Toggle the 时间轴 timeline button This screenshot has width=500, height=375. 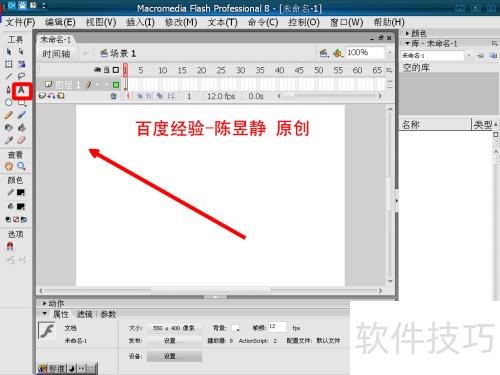56,54
